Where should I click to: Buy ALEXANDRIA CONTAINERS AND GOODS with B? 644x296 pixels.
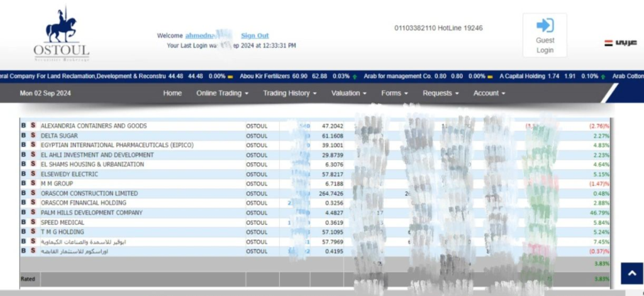[23, 126]
